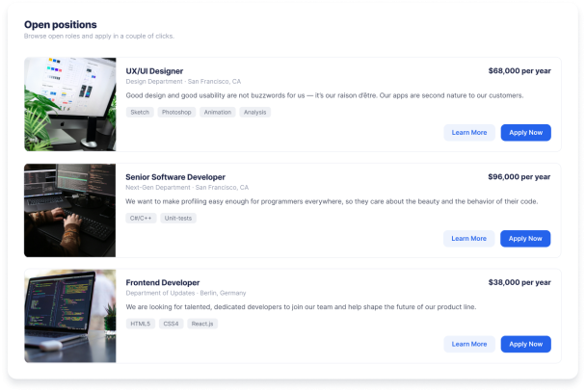The image size is (586, 392).
Task: Click the 'Browse open roles' subtitle
Action: [x=99, y=37]
